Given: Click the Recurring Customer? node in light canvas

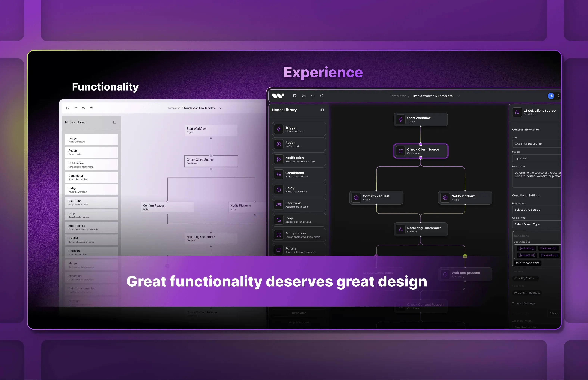Looking at the screenshot, I should 211,238.
